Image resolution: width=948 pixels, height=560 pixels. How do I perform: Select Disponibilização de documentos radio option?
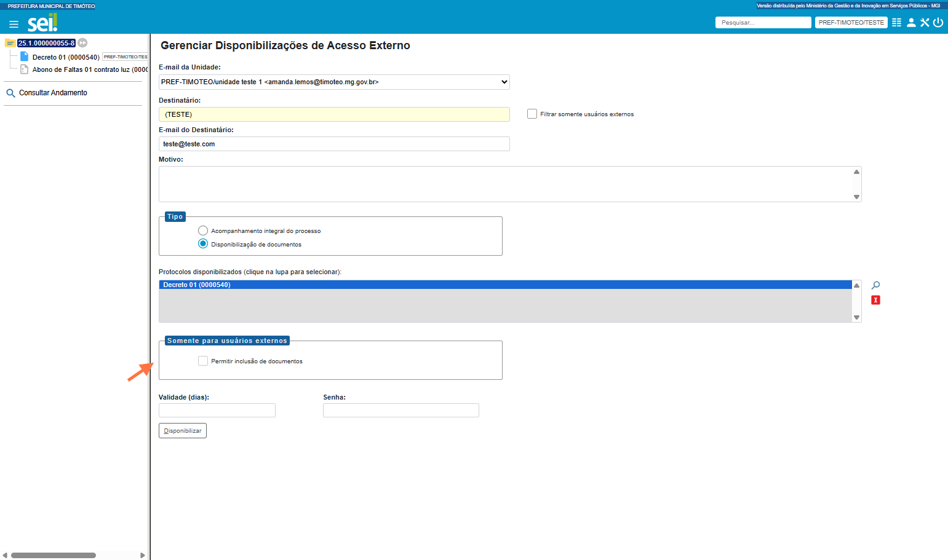(203, 244)
